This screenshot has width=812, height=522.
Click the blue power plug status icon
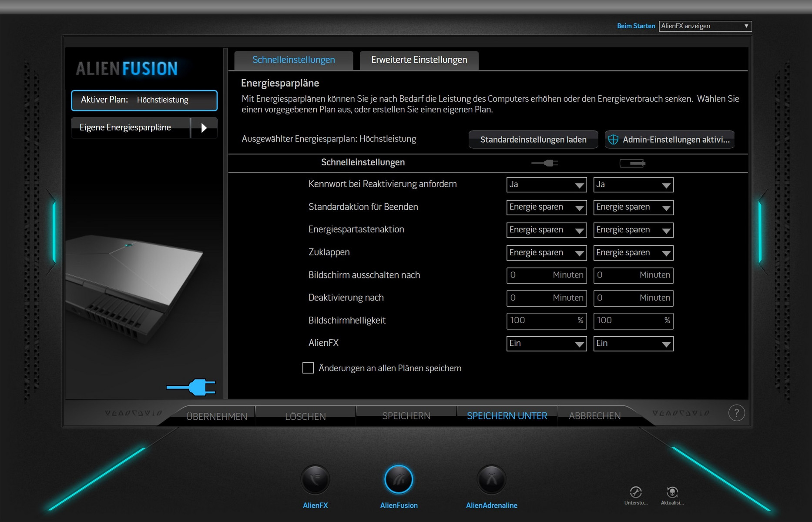[191, 387]
